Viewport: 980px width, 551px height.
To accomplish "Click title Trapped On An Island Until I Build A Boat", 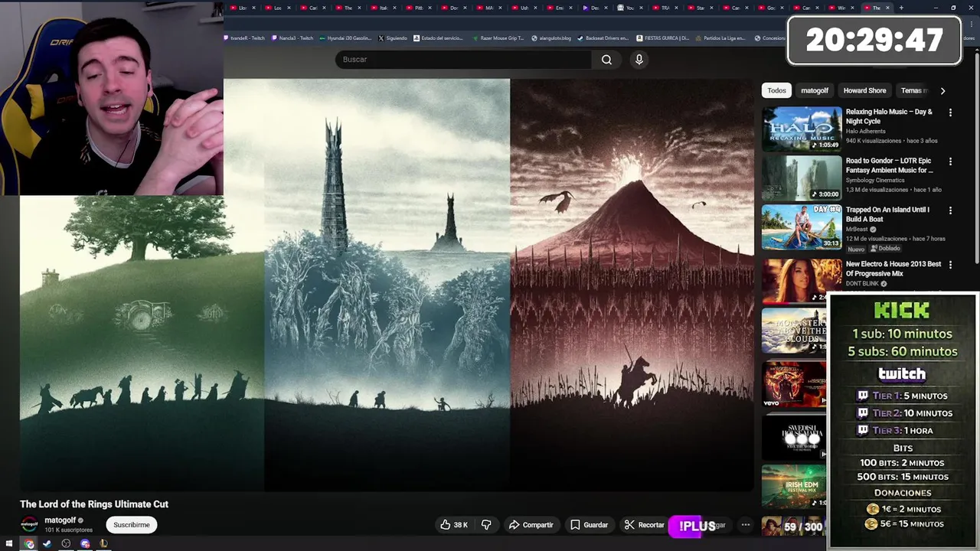I will (x=887, y=214).
